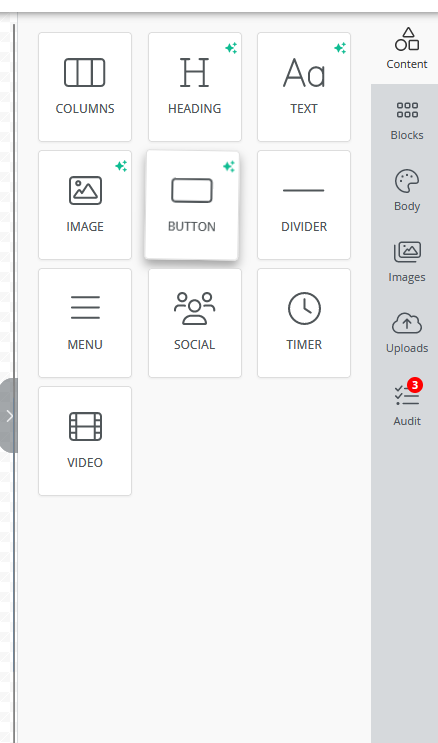
Task: Select the Image content block
Action: [85, 205]
